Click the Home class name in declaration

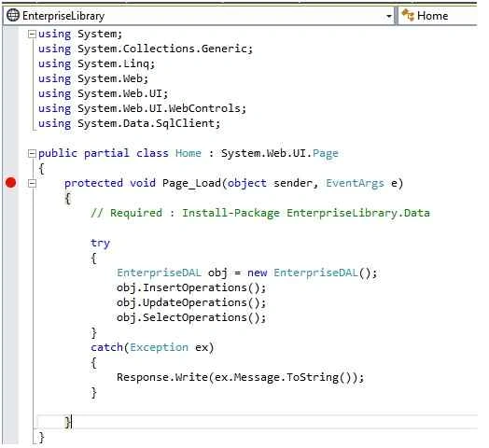click(189, 153)
